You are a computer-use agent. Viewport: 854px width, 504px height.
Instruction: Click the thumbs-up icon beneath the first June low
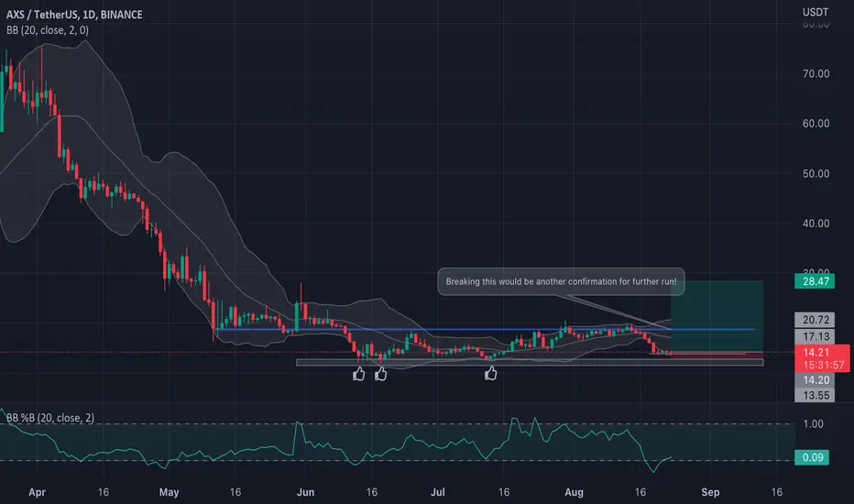click(x=358, y=374)
